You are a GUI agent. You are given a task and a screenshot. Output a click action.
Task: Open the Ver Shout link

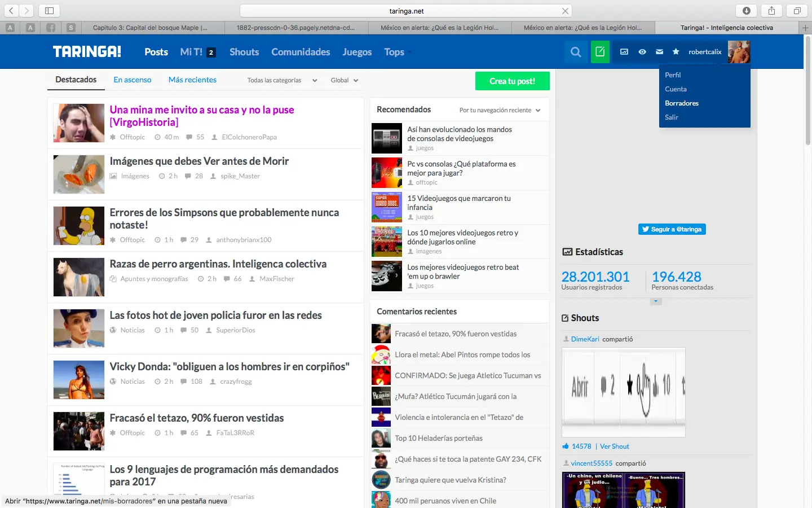615,446
